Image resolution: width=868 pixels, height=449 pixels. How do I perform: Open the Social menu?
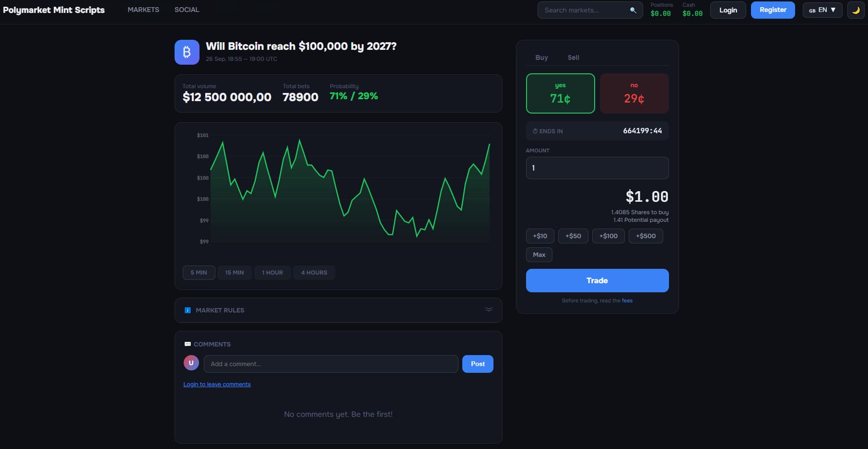click(x=187, y=10)
